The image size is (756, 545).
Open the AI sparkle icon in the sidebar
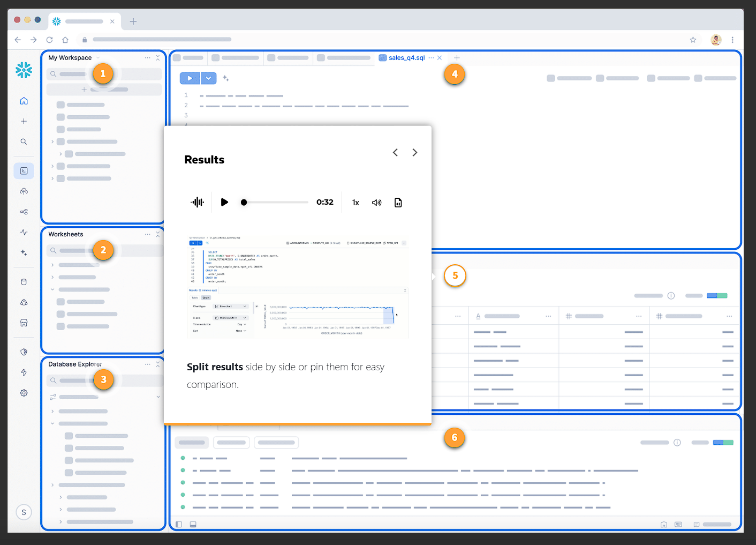point(24,252)
